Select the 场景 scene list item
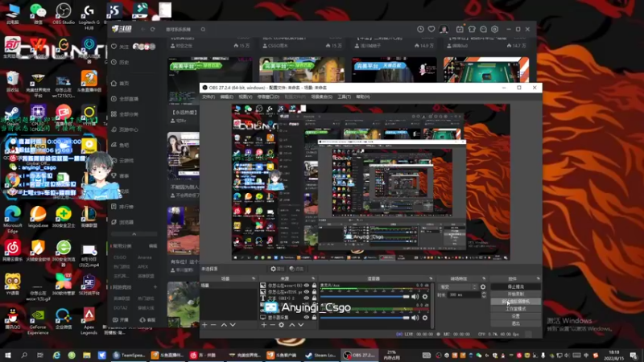Image resolution: width=644 pixels, height=362 pixels. [x=229, y=286]
